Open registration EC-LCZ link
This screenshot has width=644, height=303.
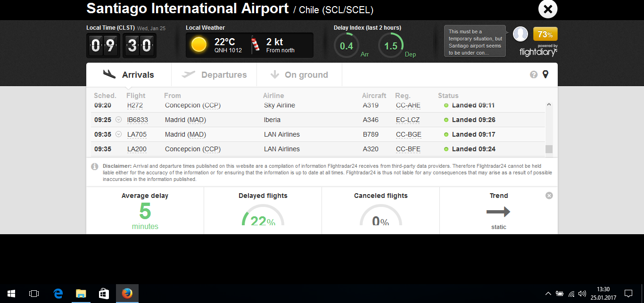(x=408, y=120)
